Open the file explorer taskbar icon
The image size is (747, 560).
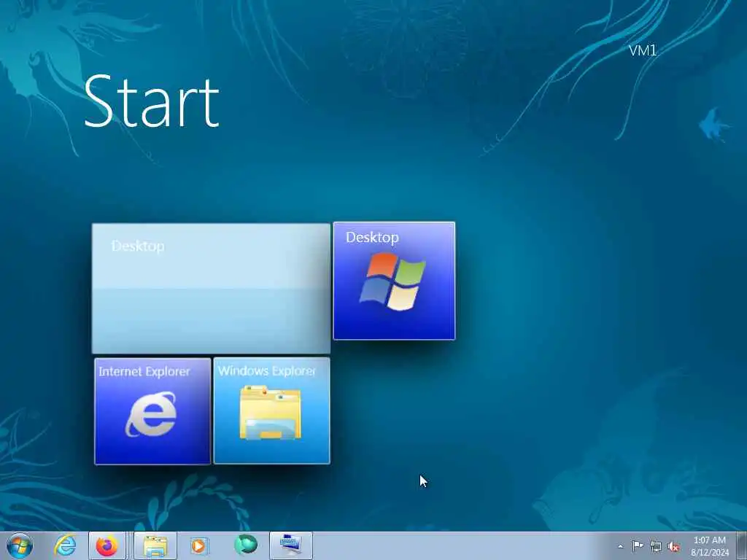click(155, 545)
